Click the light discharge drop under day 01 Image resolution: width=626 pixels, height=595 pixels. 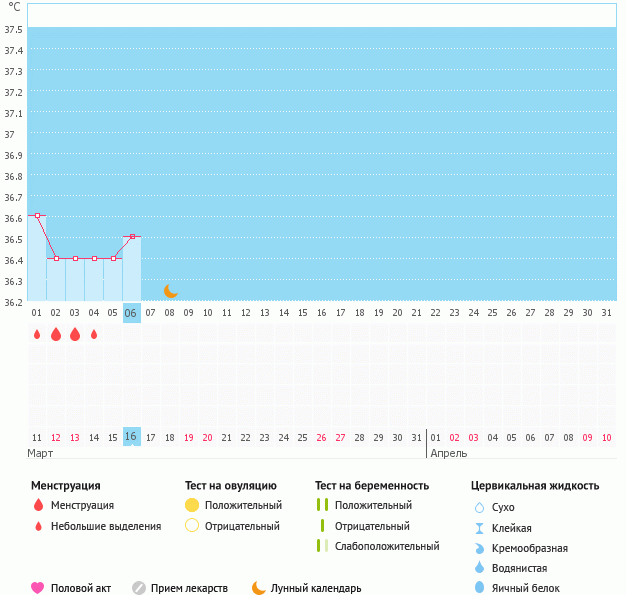coord(37,334)
